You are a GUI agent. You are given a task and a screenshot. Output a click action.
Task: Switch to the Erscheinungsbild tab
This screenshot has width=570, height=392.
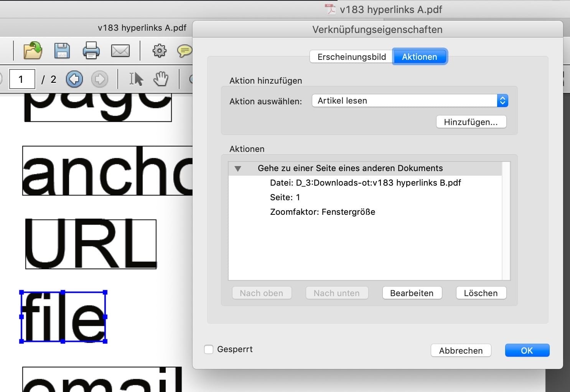351,56
